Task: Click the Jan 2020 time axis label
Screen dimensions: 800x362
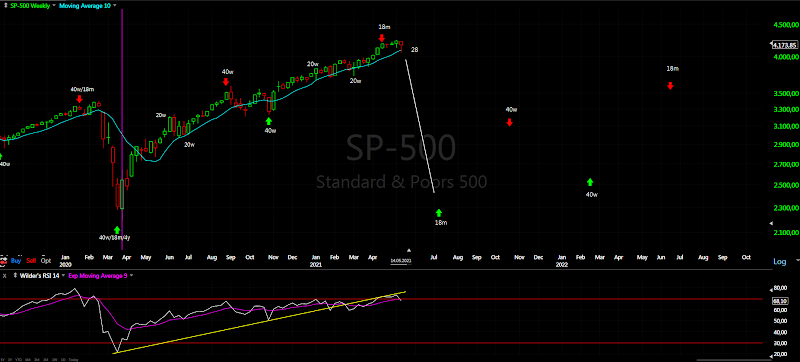Action: point(65,261)
